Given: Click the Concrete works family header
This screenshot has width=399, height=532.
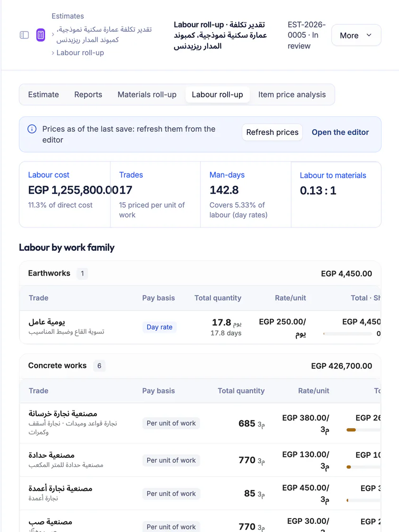Looking at the screenshot, I should 200,366.
